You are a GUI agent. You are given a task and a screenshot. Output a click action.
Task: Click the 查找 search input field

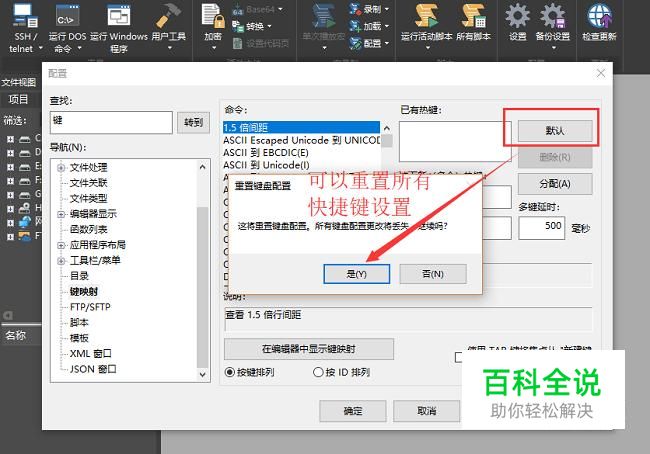[x=111, y=122]
